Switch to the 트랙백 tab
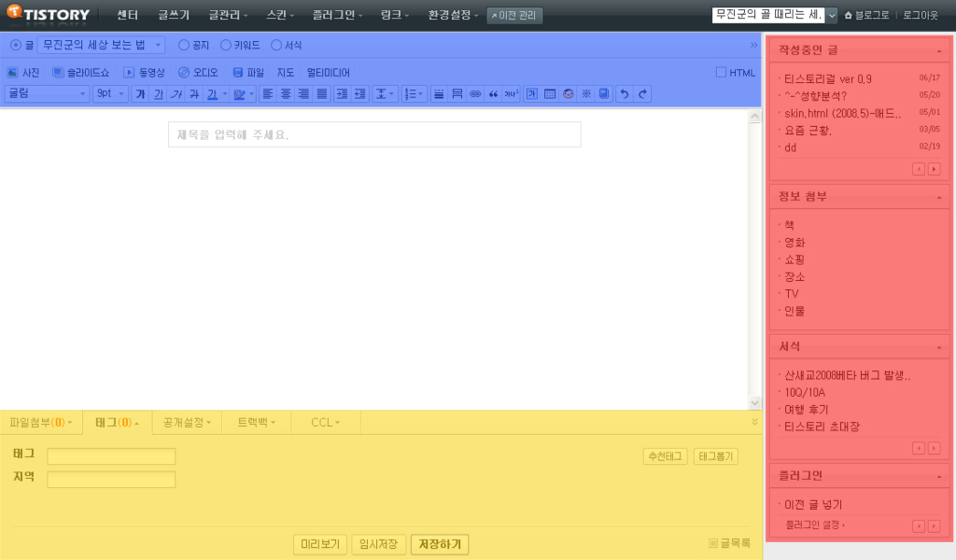Image resolution: width=956 pixels, height=560 pixels. point(257,422)
